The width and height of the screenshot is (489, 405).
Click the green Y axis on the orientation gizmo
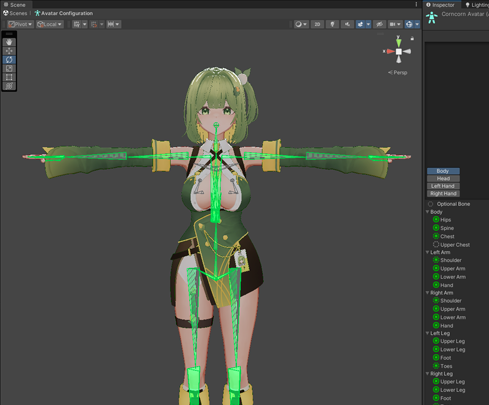pos(399,42)
